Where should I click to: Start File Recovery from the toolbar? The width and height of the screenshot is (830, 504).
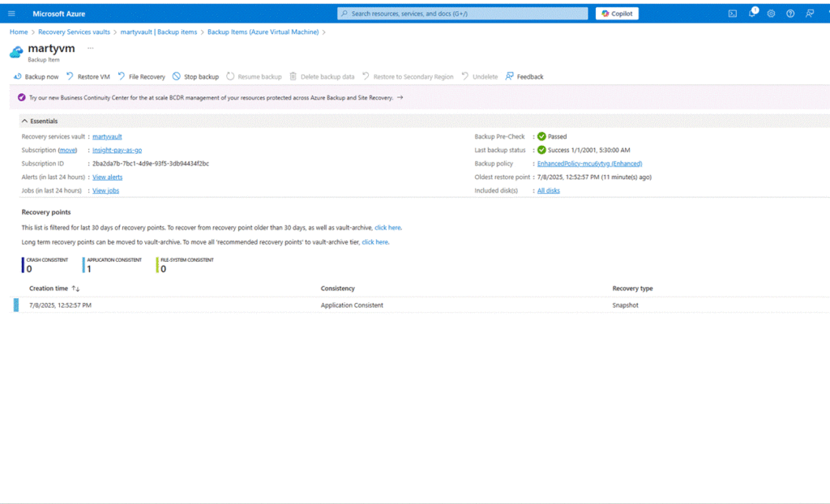pyautogui.click(x=141, y=77)
